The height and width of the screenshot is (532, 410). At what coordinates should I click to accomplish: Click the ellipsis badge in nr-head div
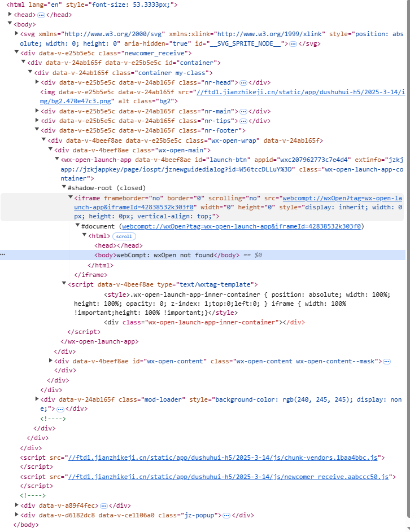(x=243, y=83)
